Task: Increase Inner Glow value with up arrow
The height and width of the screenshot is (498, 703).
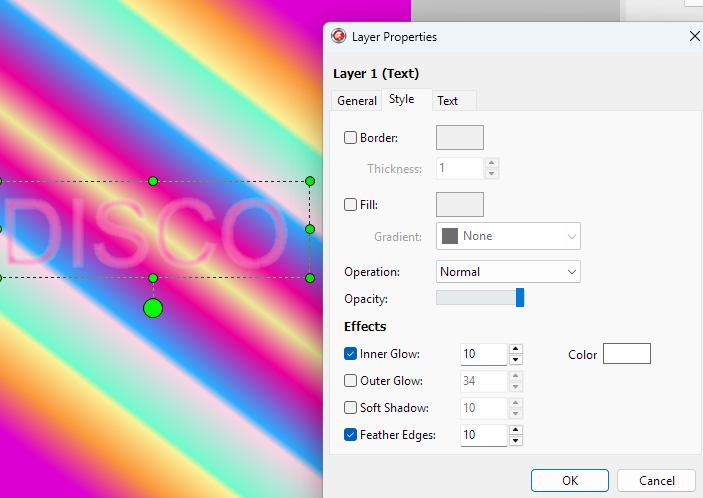Action: point(516,348)
